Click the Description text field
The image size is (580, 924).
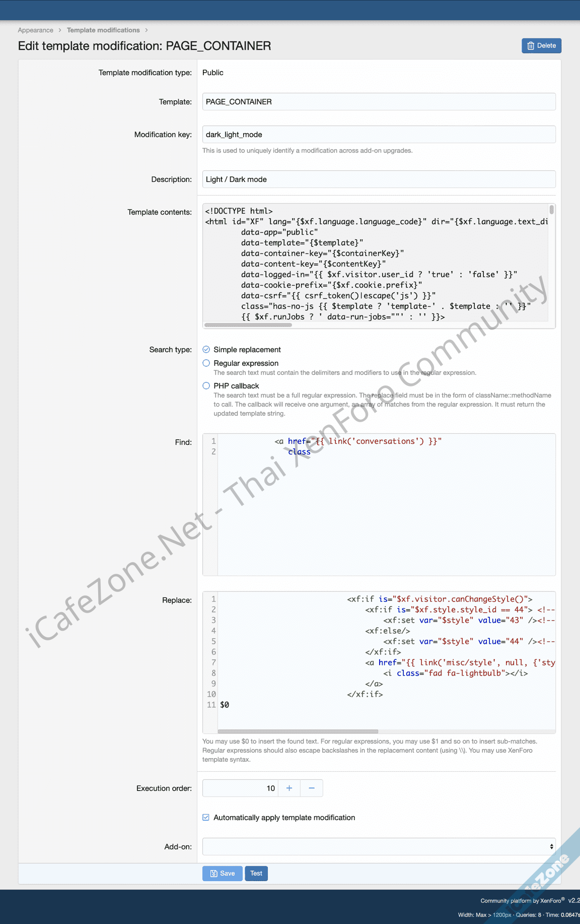tap(379, 179)
